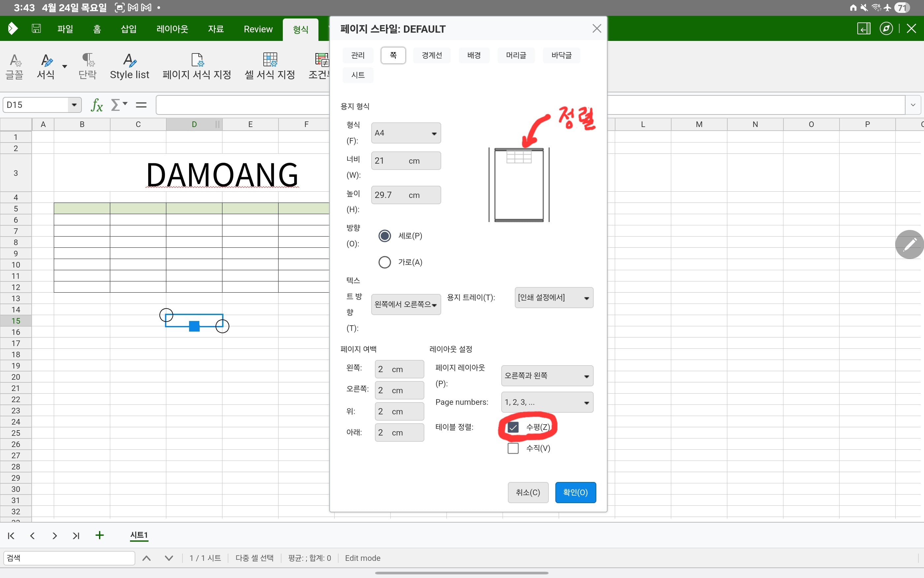Click the 왼쪽 margin input field
The height and width of the screenshot is (578, 924).
point(399,369)
